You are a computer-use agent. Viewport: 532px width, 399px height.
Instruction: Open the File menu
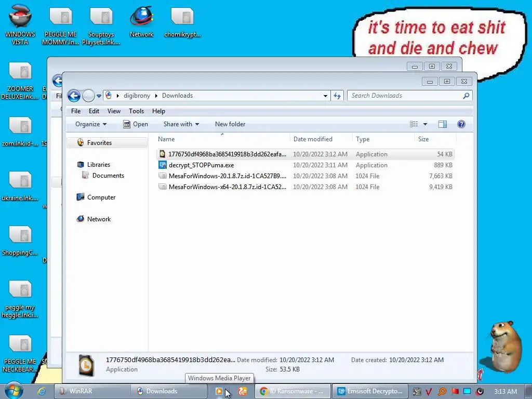click(x=76, y=111)
